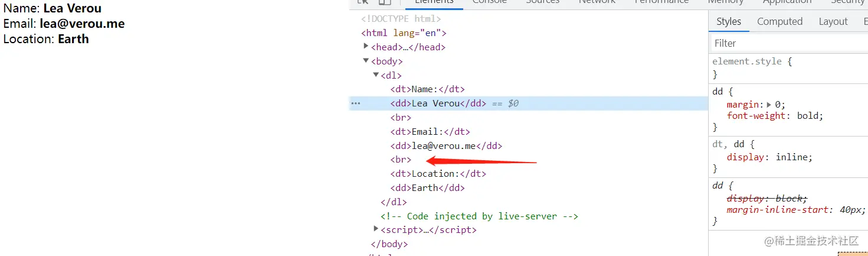Click the italic user-agent dd selector
The width and height of the screenshot is (868, 256).
click(x=718, y=186)
